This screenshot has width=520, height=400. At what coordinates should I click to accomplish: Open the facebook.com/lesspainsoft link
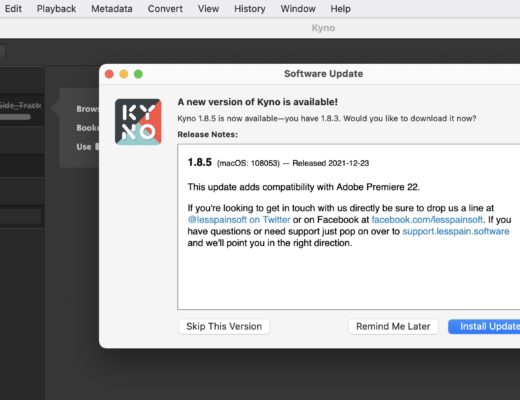(427, 220)
